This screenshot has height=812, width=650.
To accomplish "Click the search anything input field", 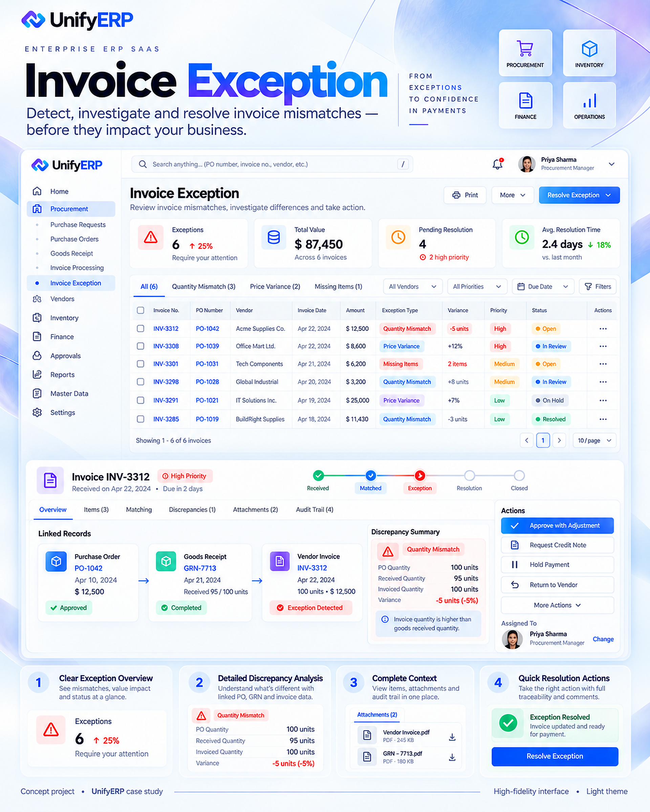I will [272, 164].
